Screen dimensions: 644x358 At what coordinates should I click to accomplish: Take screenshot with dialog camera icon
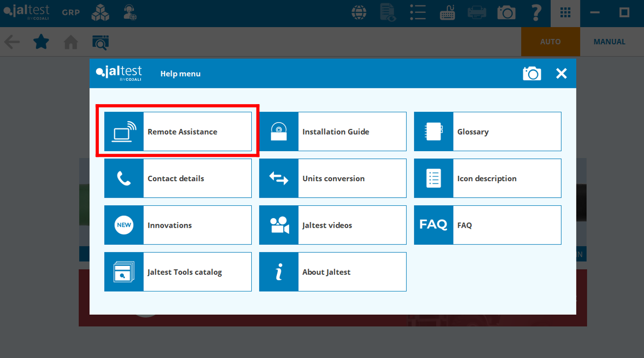point(532,73)
